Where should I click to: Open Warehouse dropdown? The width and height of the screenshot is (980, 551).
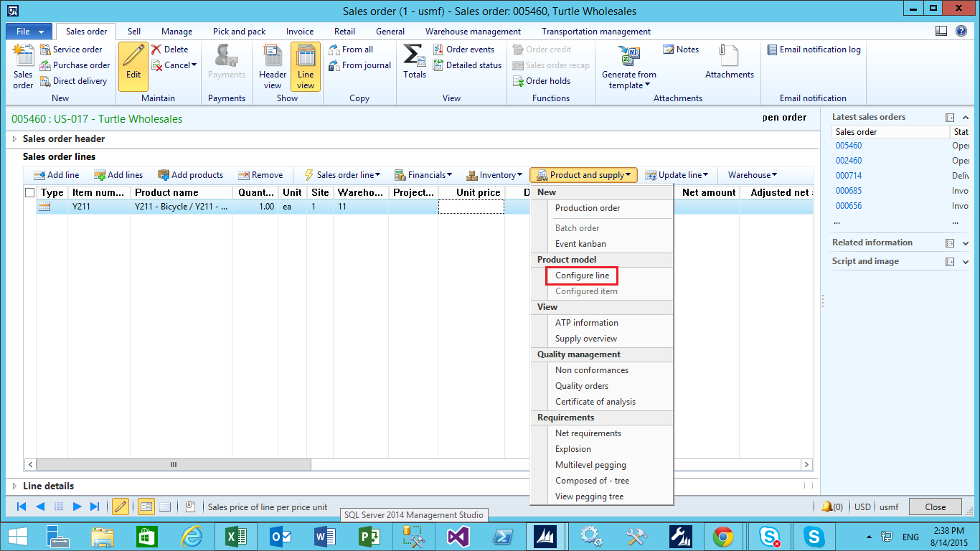point(753,175)
